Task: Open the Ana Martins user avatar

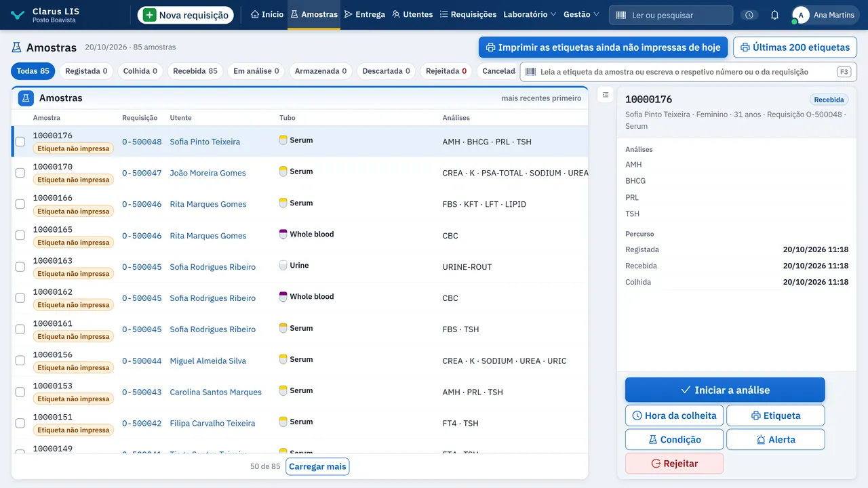Action: (x=801, y=15)
